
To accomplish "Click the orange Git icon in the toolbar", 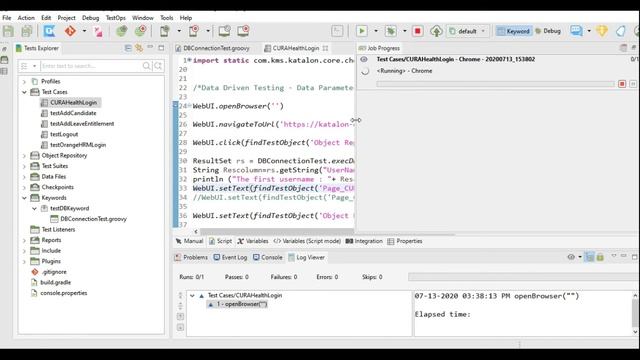I will point(70,31).
